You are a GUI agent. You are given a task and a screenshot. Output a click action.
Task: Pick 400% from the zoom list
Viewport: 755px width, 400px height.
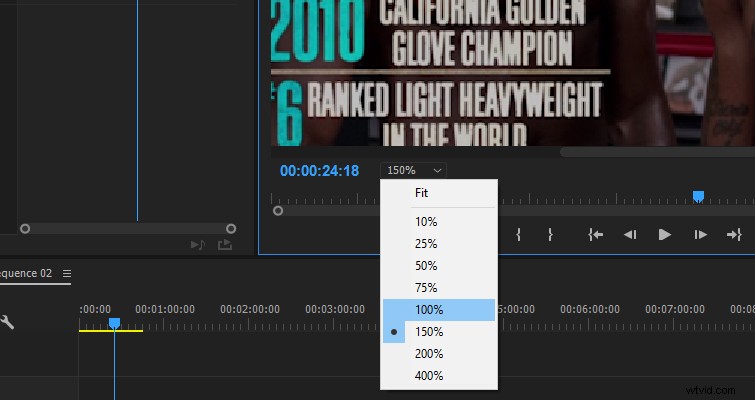[439, 376]
